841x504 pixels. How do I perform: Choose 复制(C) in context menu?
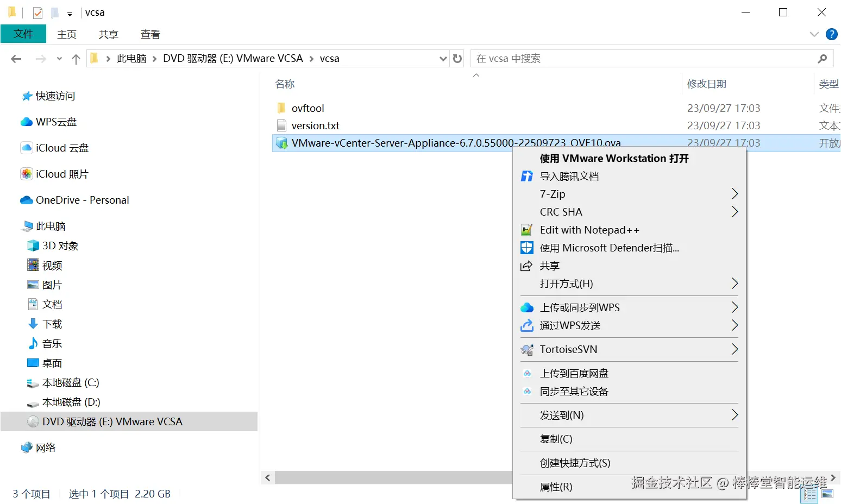(x=630, y=439)
